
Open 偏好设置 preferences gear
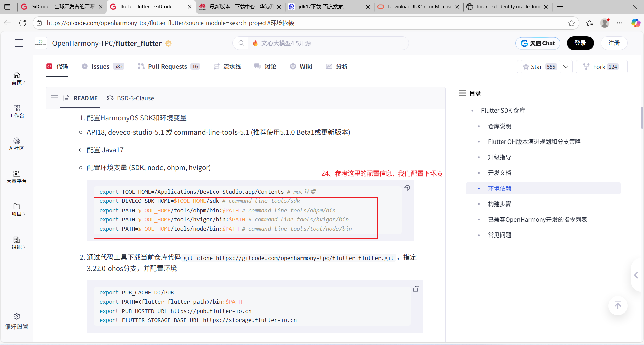click(17, 321)
